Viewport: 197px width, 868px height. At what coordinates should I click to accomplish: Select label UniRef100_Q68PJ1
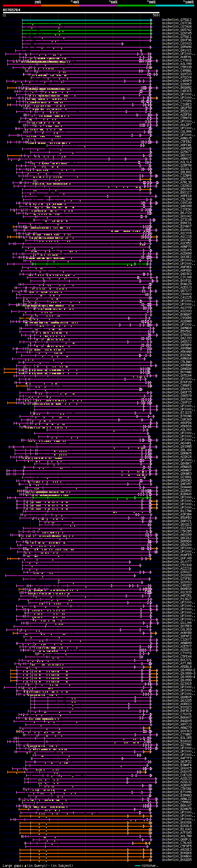pos(177,839)
